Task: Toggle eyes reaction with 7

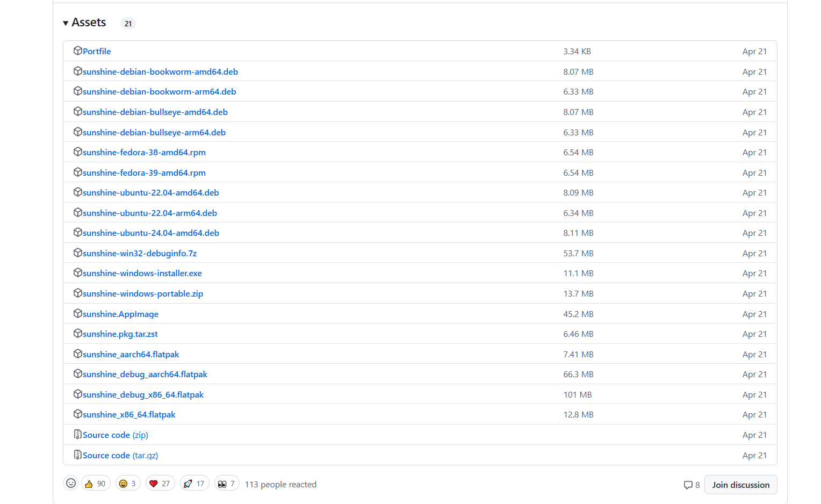Action: (227, 483)
